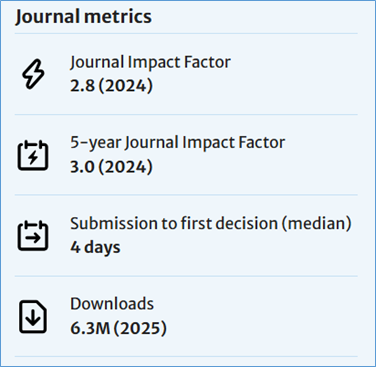Image resolution: width=376 pixels, height=367 pixels.
Task: Click the 2.8 (2024) value
Action: [x=111, y=86]
